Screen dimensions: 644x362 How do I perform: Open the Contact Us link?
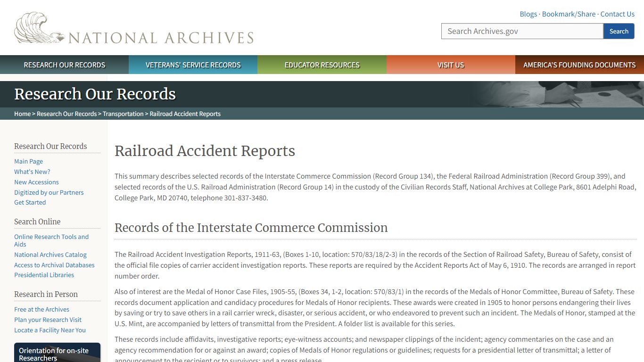point(617,14)
